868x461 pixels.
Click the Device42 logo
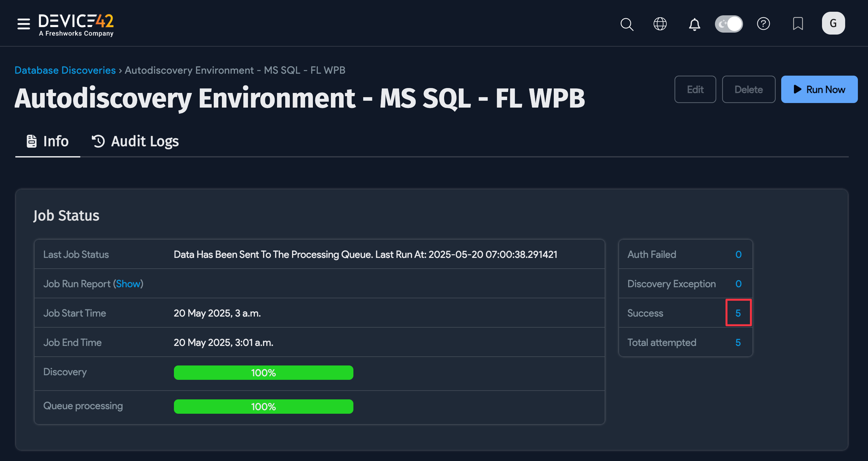76,24
